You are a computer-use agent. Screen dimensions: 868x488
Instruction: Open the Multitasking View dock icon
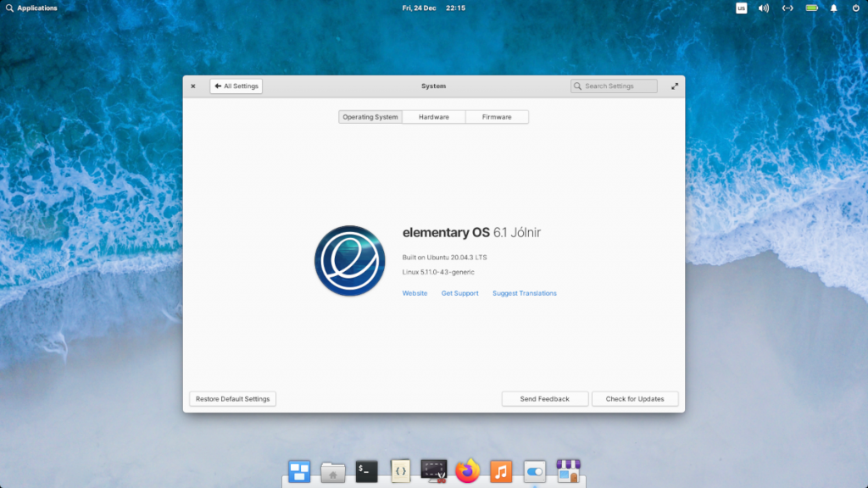click(x=298, y=471)
